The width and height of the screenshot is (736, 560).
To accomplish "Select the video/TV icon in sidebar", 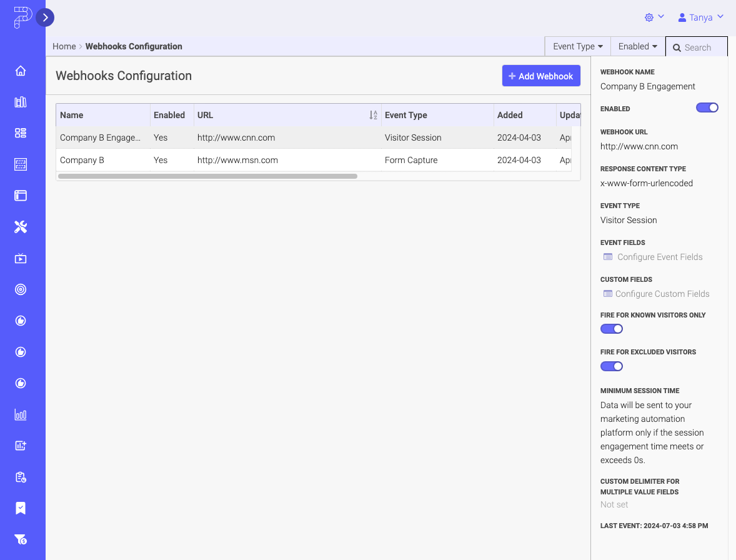I will (21, 258).
